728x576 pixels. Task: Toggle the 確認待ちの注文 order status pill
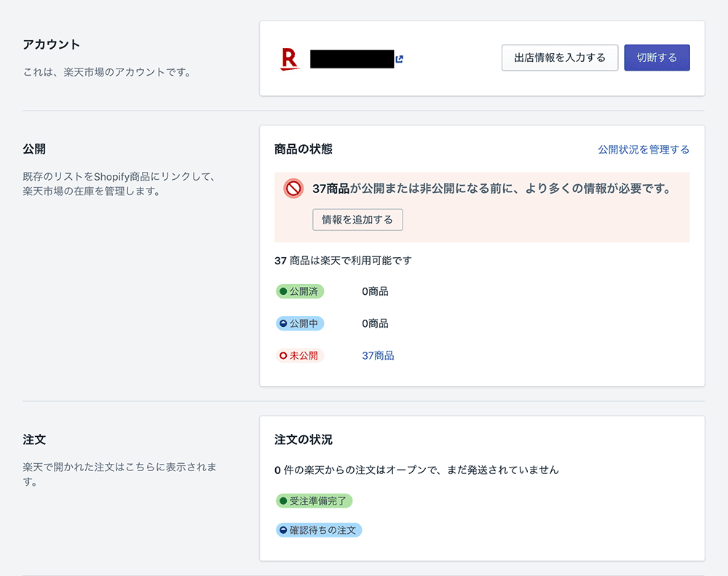(318, 530)
